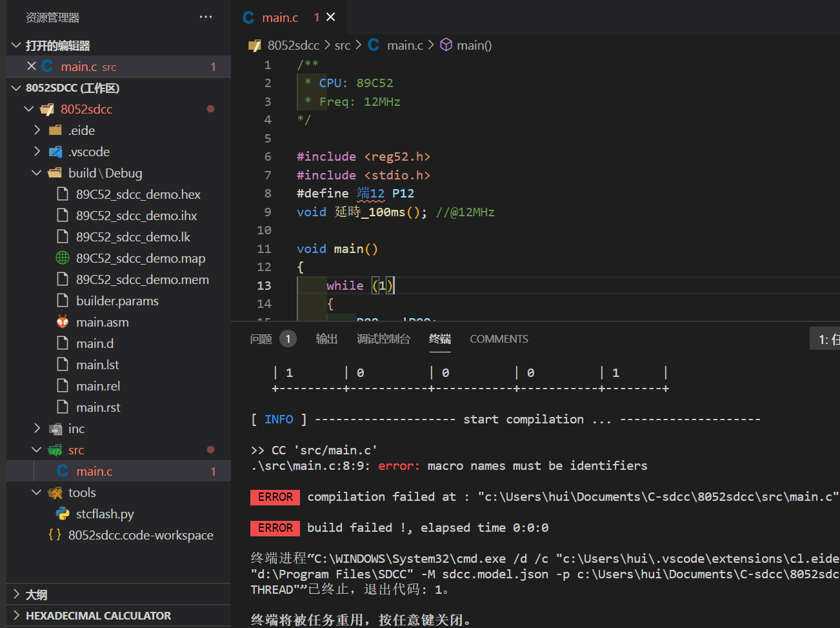This screenshot has height=628, width=840.
Task: Click the Python icon of stcflash.py
Action: (63, 514)
